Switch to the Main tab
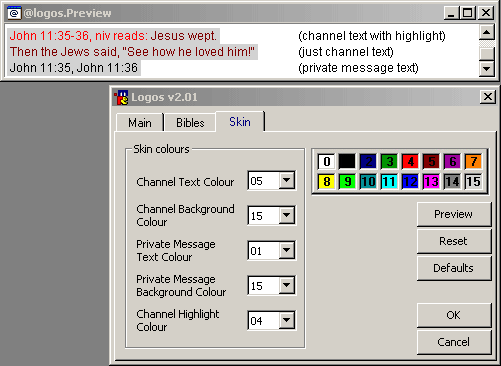Viewport: 501px width, 366px height. [140, 122]
